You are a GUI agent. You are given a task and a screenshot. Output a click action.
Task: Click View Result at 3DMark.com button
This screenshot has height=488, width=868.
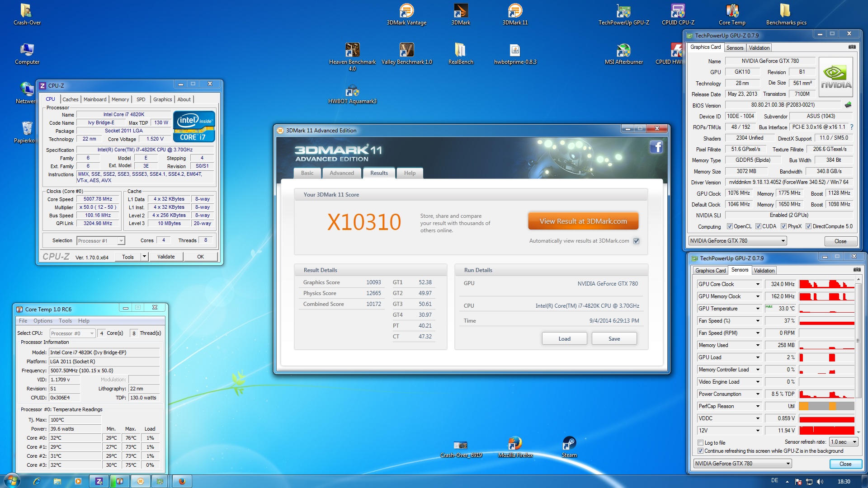click(583, 221)
